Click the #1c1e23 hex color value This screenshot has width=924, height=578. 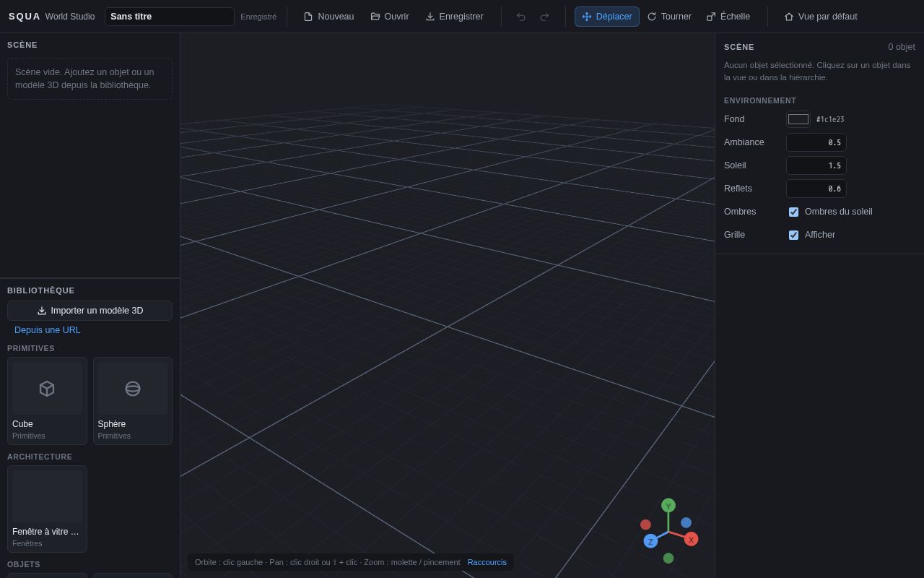(x=830, y=119)
